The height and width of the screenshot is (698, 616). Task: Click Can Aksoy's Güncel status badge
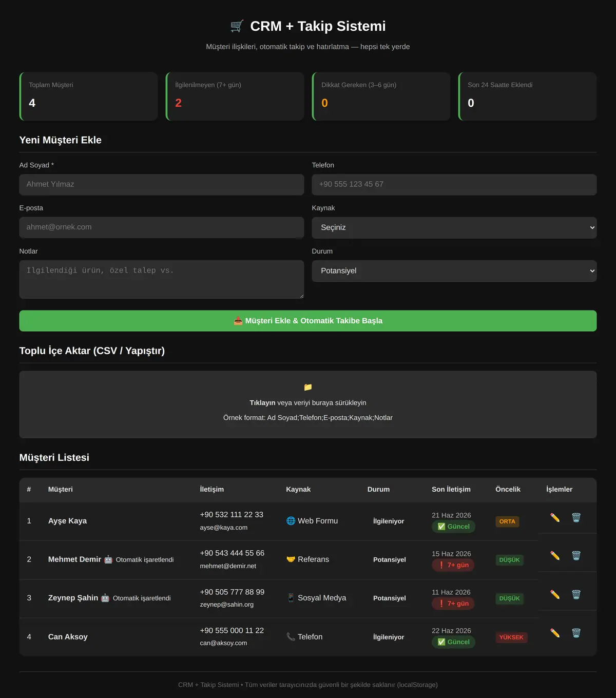454,642
